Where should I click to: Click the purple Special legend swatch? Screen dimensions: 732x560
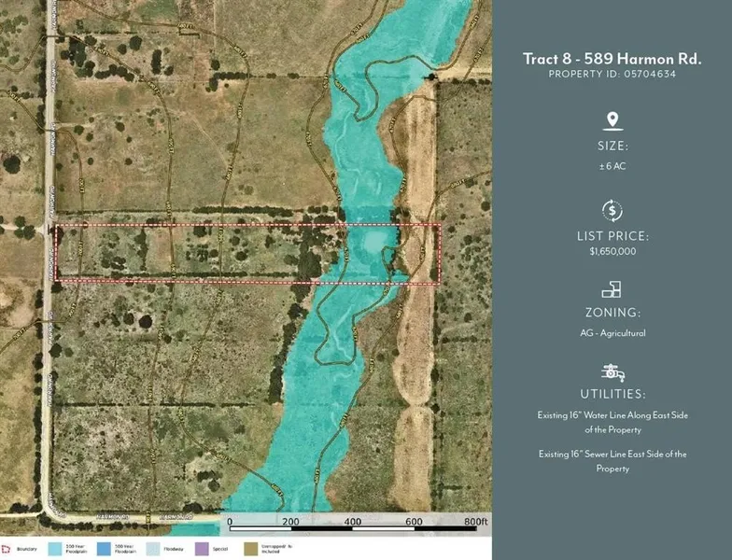(201, 551)
